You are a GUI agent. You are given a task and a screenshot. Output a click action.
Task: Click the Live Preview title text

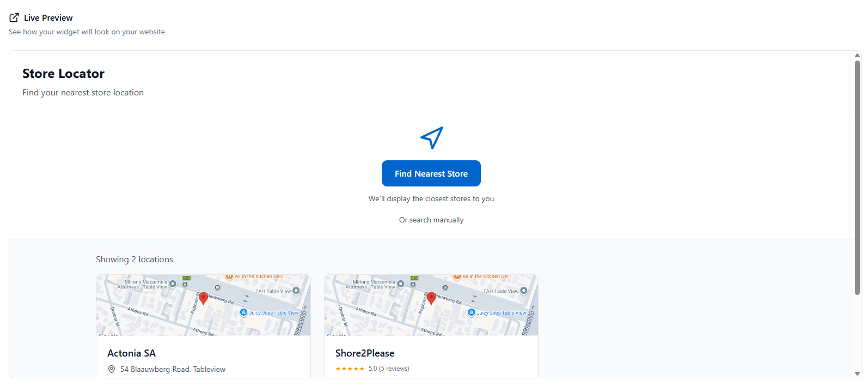pyautogui.click(x=48, y=18)
